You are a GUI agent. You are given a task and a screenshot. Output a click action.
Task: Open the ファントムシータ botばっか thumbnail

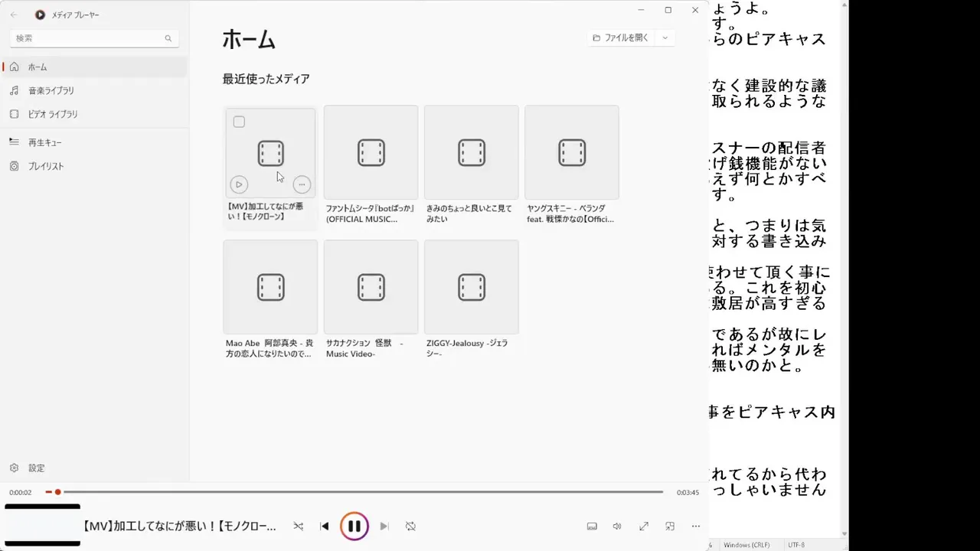click(371, 152)
